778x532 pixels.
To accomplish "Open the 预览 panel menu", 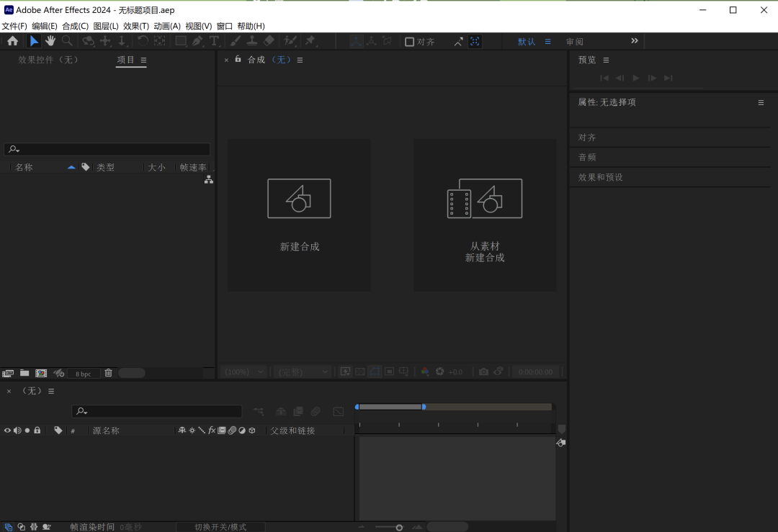I will coord(606,60).
